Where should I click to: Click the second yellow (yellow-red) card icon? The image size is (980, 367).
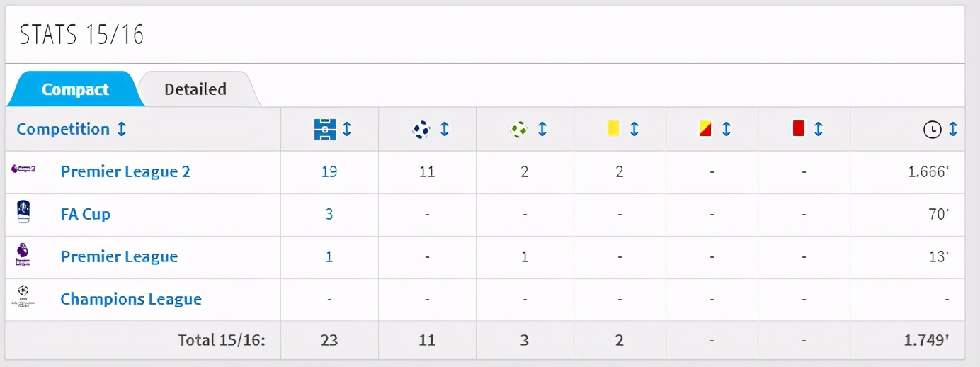(705, 129)
